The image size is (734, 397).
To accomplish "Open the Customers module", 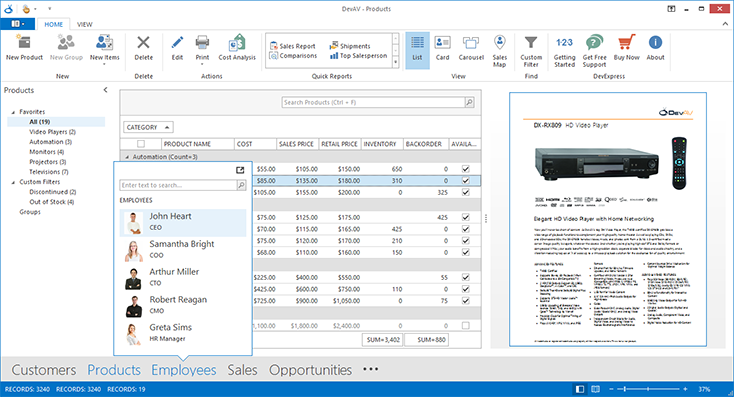I will point(44,370).
